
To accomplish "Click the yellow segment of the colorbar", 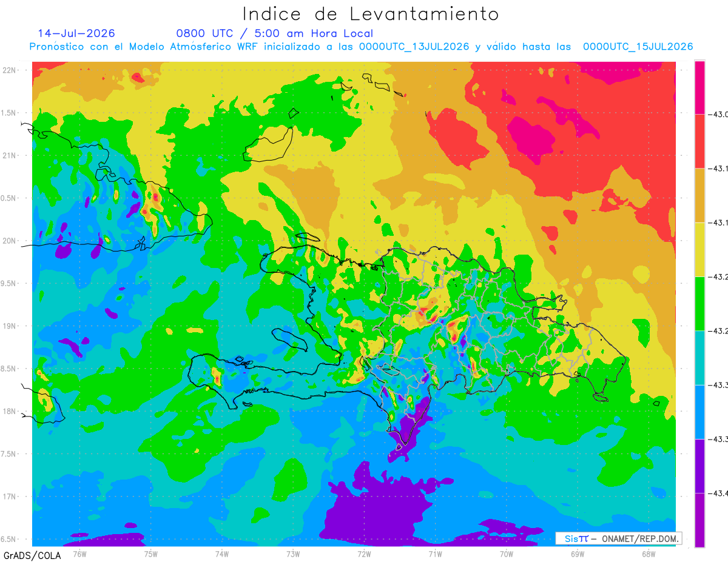I will pos(699,249).
